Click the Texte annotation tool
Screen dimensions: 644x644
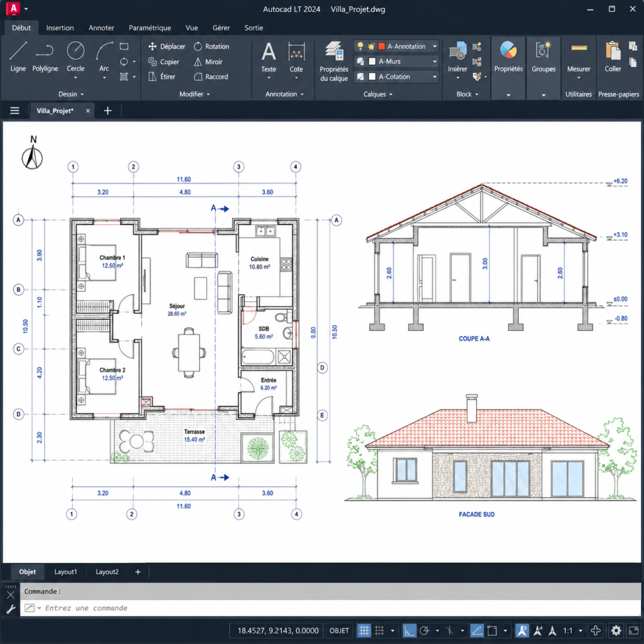pos(269,57)
